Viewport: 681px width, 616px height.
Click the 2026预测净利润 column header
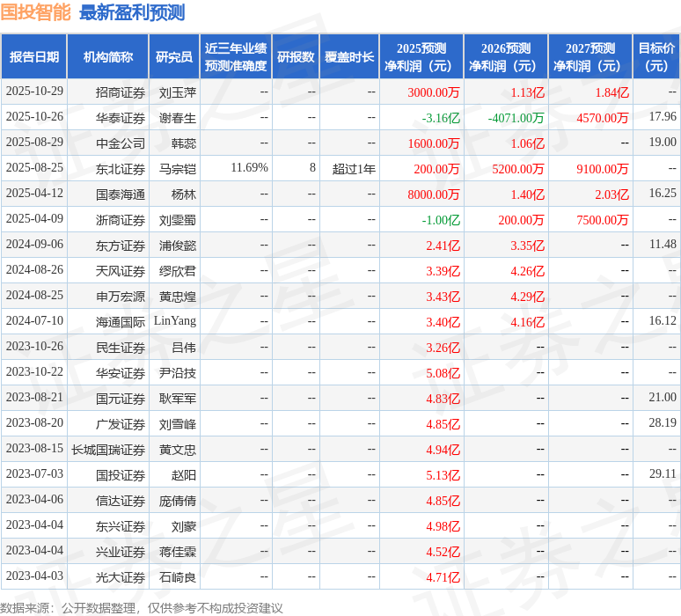[x=505, y=57]
